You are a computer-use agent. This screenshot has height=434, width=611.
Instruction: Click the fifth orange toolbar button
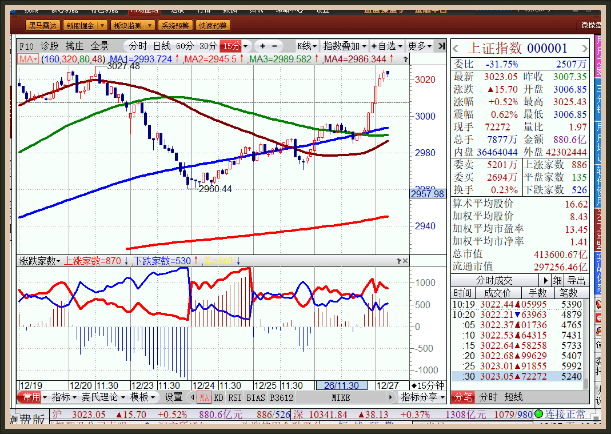pos(213,25)
